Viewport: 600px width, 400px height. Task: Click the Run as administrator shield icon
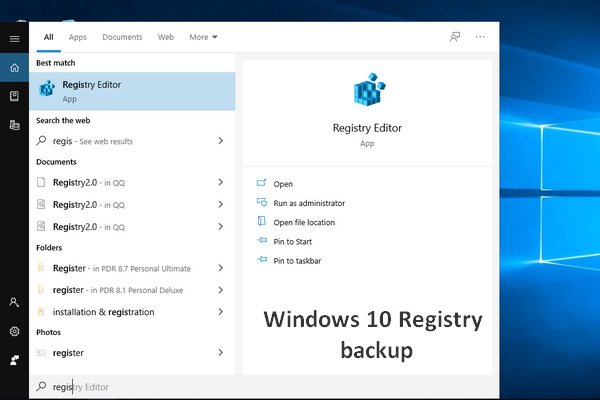click(262, 203)
